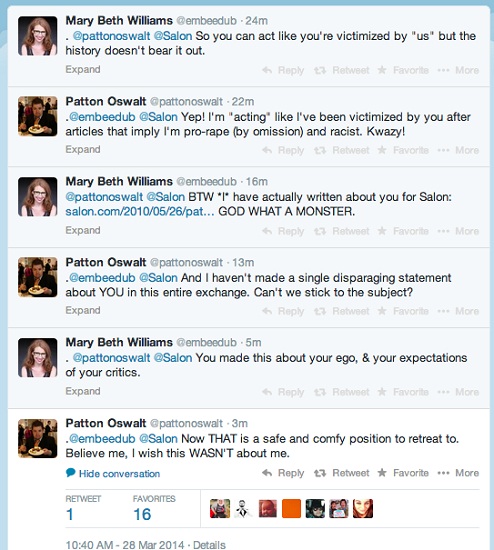Retweet Patton Oswalt's 22m tweet
494x550 pixels.
(x=341, y=150)
